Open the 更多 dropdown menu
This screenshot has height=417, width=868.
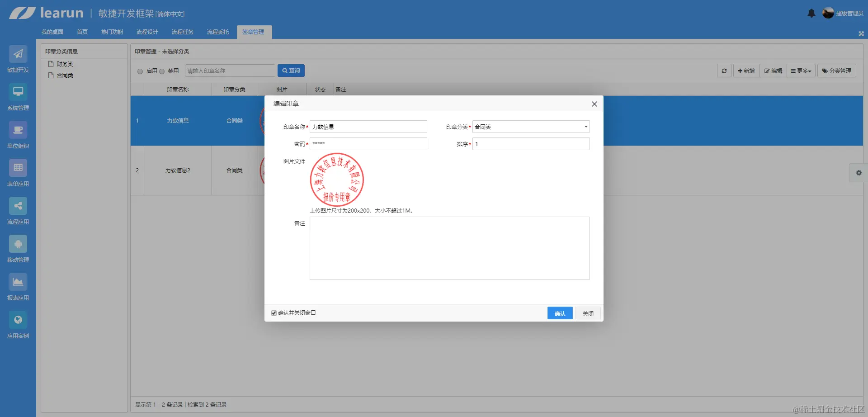click(x=801, y=71)
